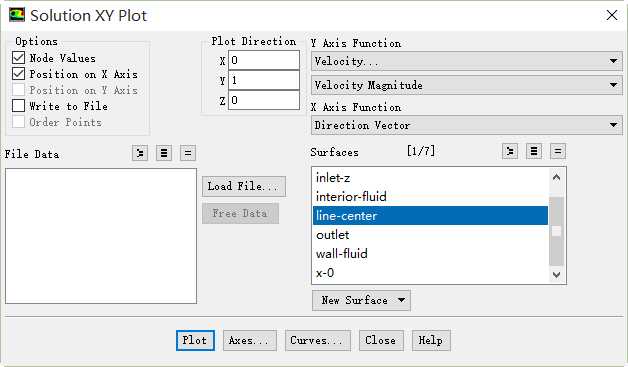Deselect all File Data entries icon
The image size is (628, 367).
pyautogui.click(x=188, y=153)
